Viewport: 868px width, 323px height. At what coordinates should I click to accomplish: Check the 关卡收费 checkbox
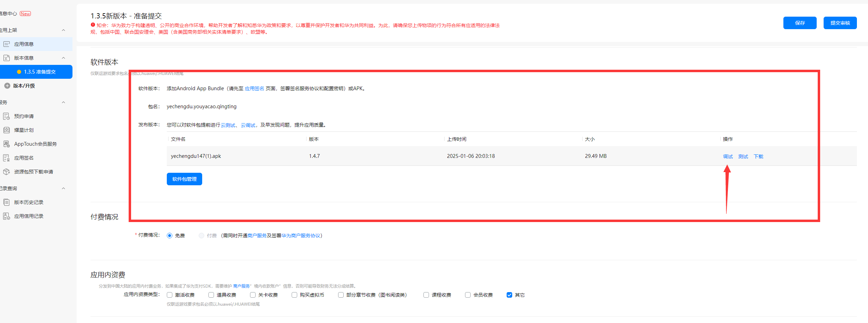[253, 295]
